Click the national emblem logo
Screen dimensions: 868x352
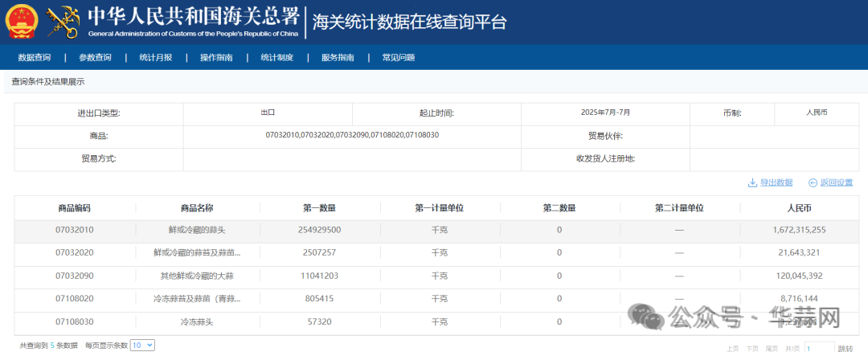tap(22, 23)
